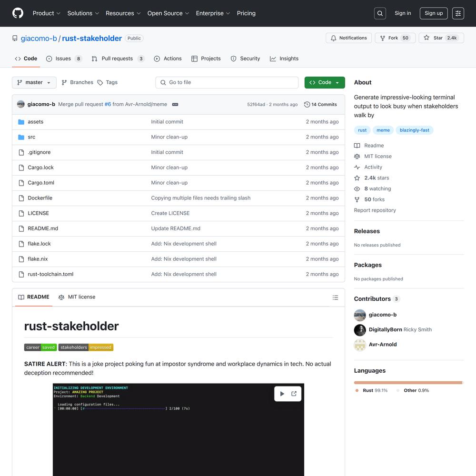Open the Dockerfile file

(x=40, y=198)
